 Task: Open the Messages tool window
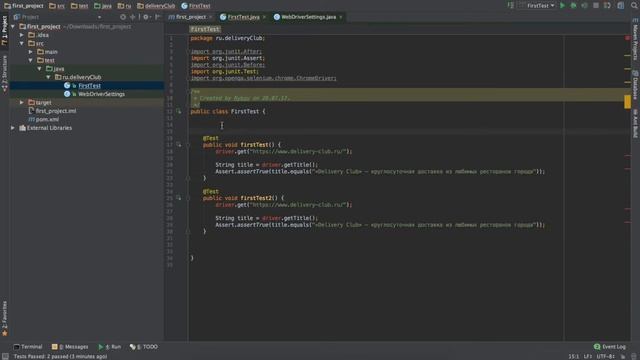coord(70,347)
